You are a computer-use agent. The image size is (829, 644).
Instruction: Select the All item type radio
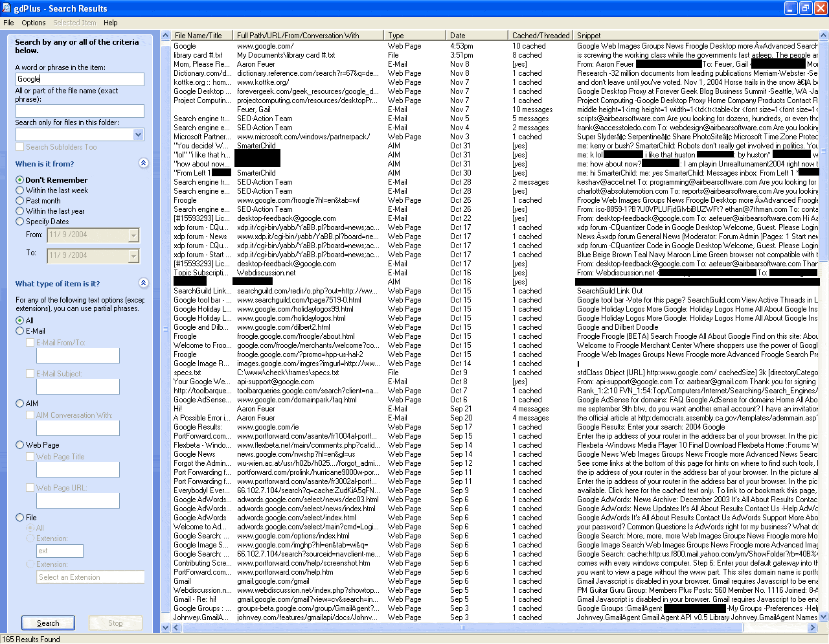(19, 321)
